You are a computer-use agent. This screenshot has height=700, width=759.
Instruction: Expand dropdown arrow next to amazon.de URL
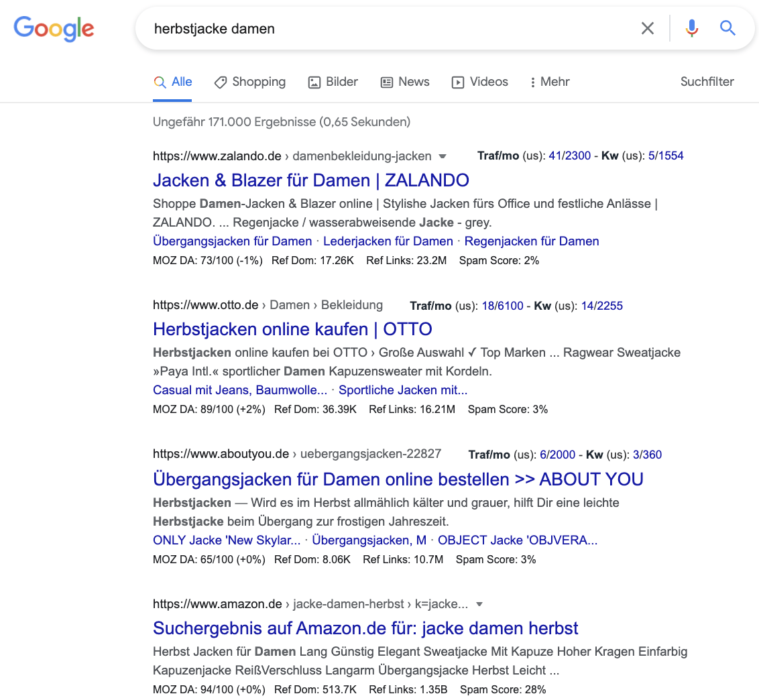tap(479, 604)
